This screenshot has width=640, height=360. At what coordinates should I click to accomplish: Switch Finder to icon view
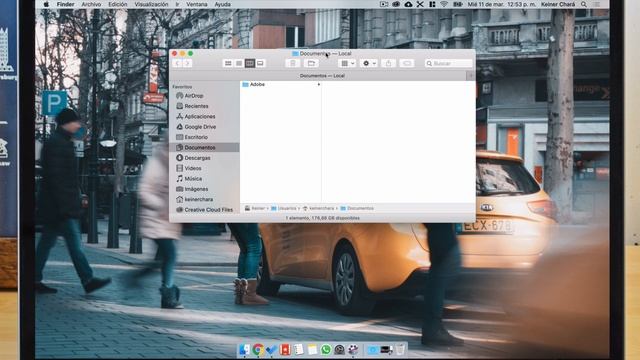tap(228, 63)
